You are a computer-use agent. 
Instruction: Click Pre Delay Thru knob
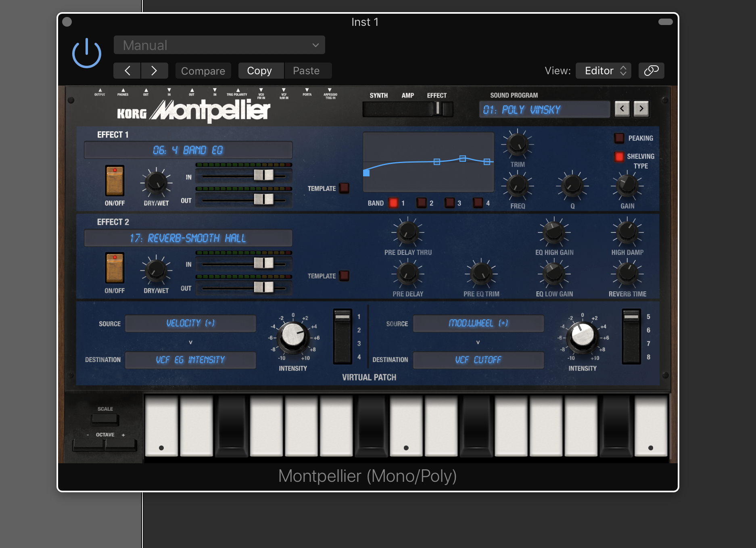pyautogui.click(x=408, y=232)
